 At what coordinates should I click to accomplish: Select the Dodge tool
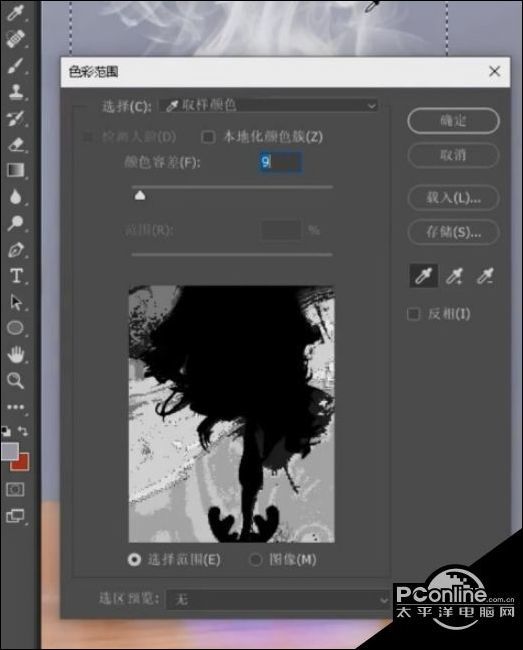pos(16,223)
